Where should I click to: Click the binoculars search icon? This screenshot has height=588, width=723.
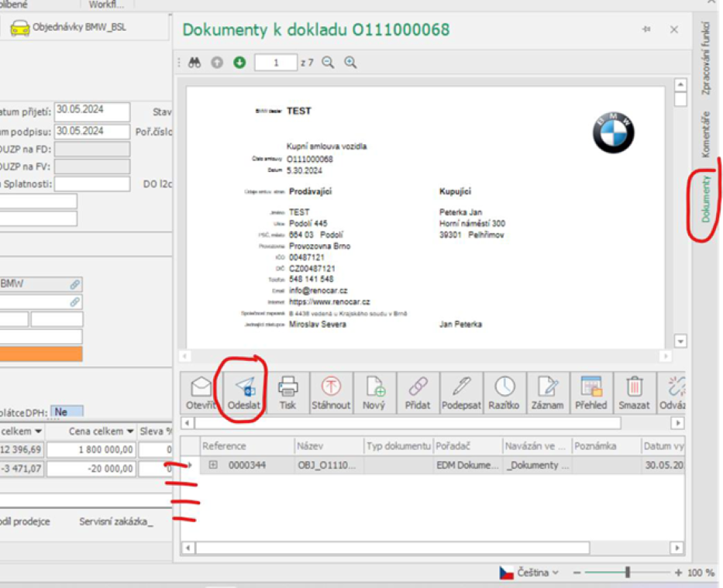pyautogui.click(x=195, y=63)
